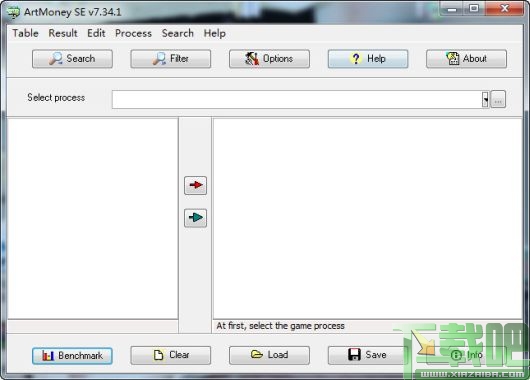This screenshot has width=530, height=380.
Task: Click the ArtMoney title bar app icon
Action: pos(14,12)
